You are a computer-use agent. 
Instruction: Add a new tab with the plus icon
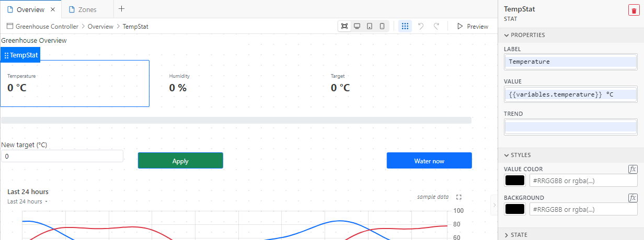point(122,9)
